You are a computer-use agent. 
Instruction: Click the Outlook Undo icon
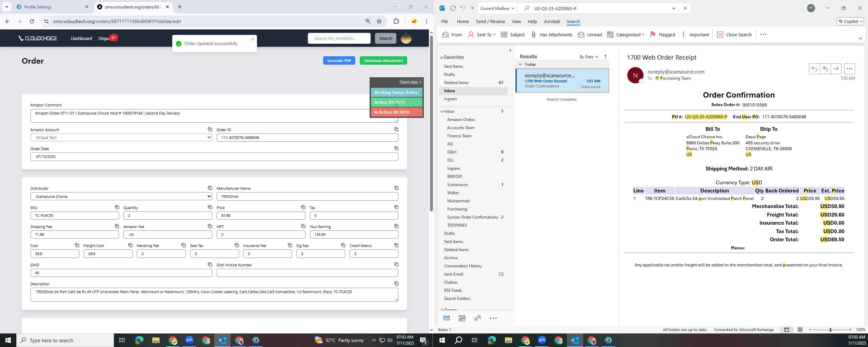click(462, 8)
